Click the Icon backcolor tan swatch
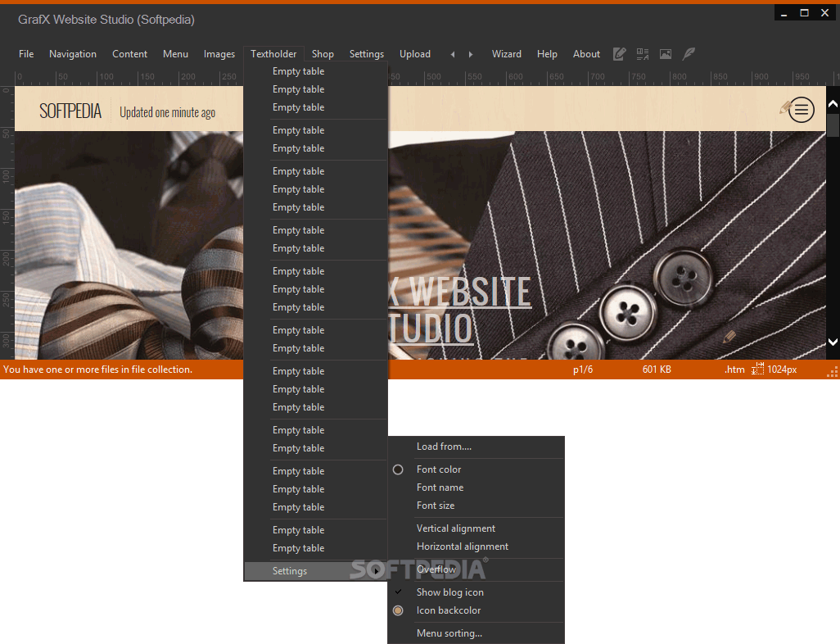This screenshot has width=840, height=644. tap(398, 610)
